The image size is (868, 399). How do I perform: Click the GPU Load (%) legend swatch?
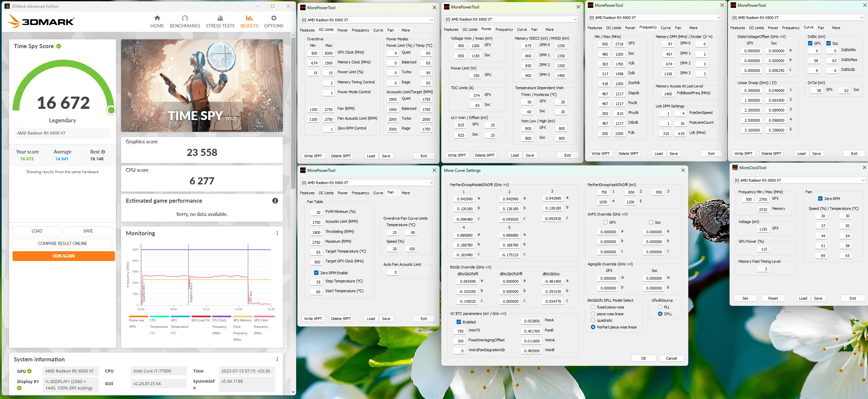(x=201, y=316)
